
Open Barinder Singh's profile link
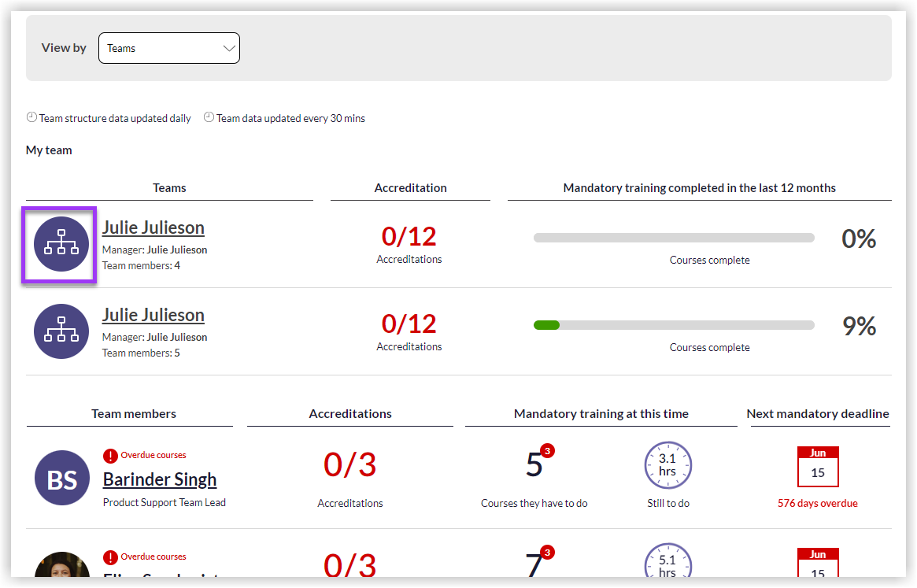(160, 479)
